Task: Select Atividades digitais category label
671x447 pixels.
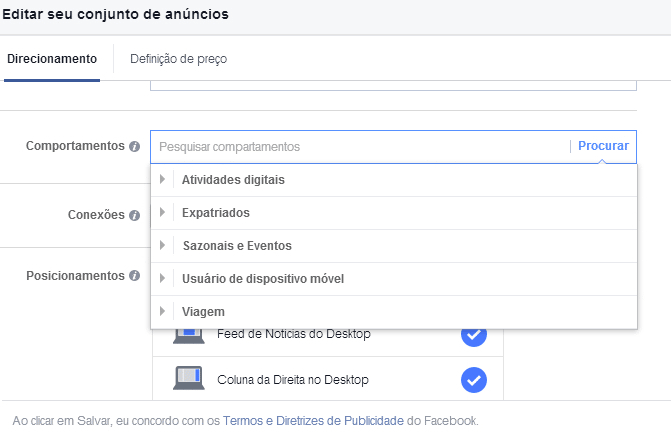Action: (233, 180)
